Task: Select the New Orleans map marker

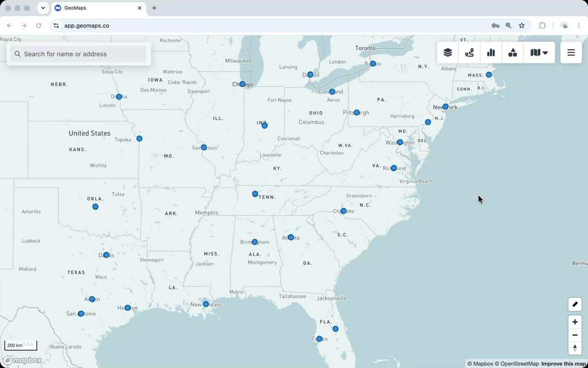Action: (206, 304)
